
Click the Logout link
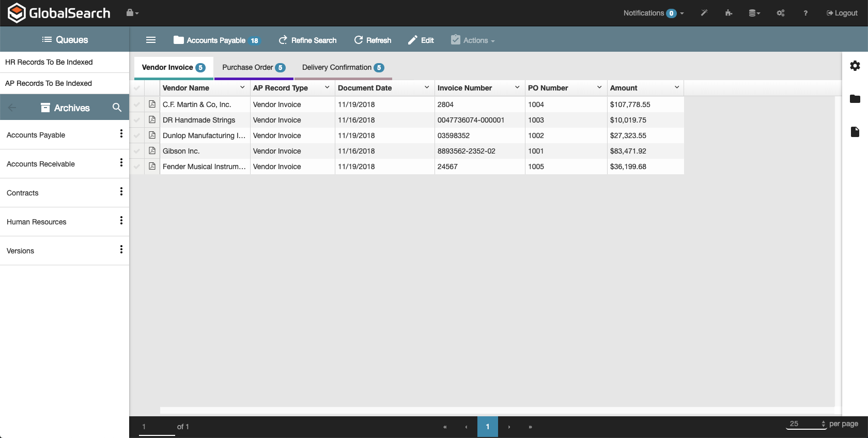[x=842, y=13]
